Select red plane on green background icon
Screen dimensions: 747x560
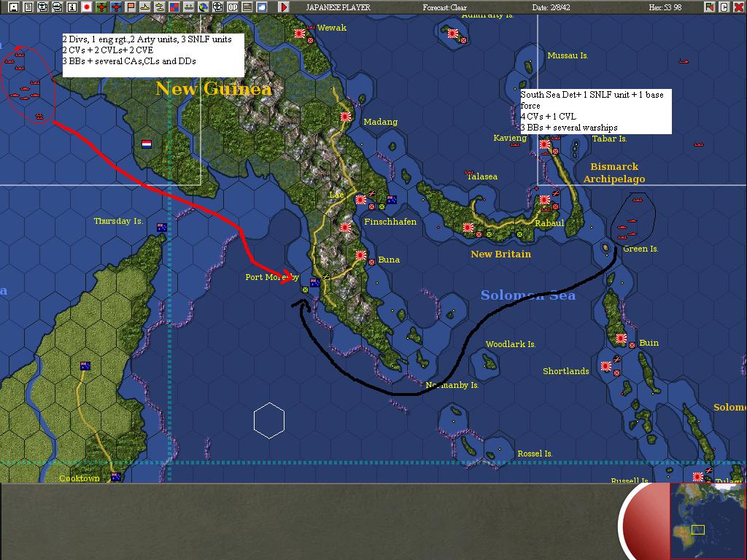101,7
